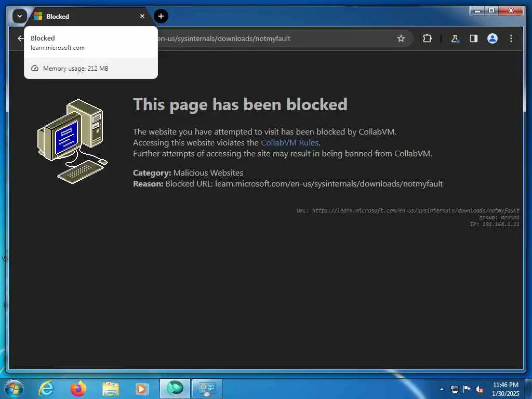Click the pixel computer illustration

coord(73,141)
